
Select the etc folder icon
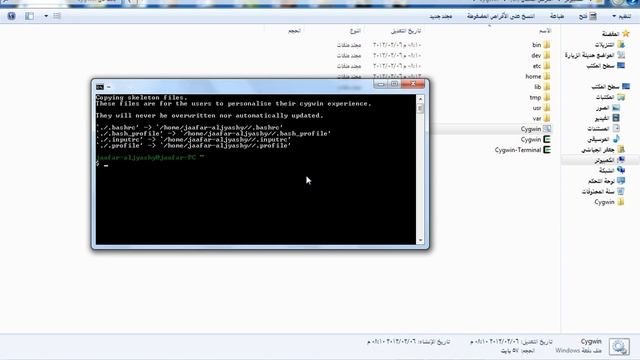[x=547, y=66]
